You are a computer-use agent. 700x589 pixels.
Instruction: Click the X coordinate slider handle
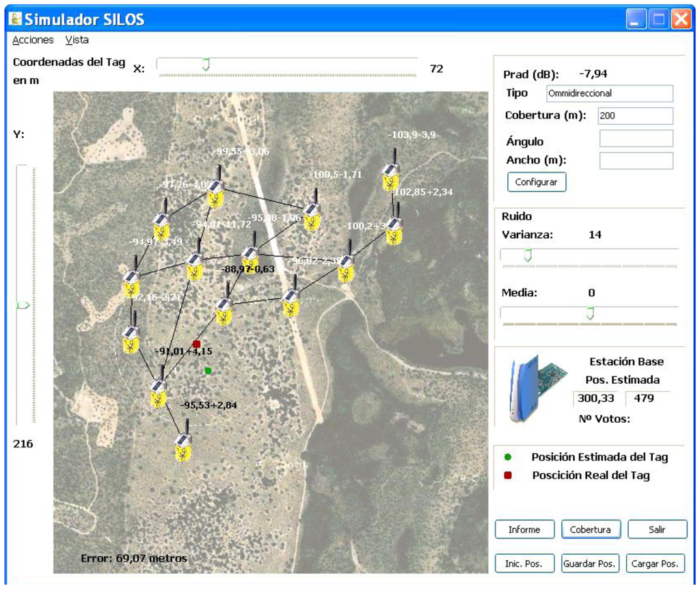pyautogui.click(x=206, y=65)
